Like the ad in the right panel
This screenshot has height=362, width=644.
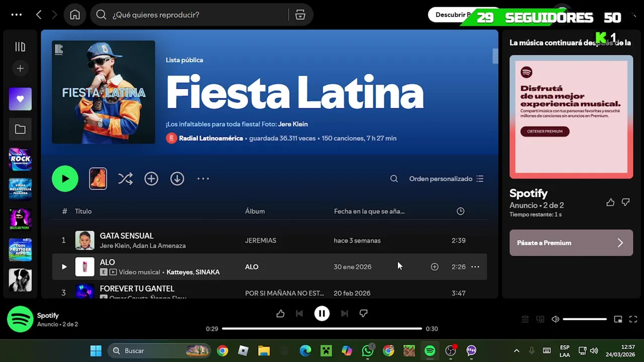[610, 202]
